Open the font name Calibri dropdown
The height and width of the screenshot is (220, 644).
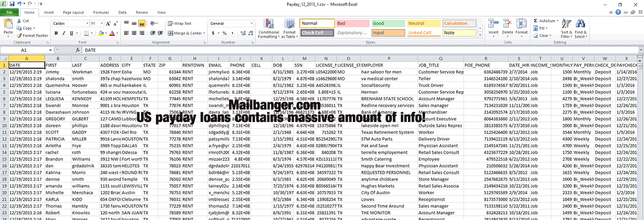(x=87, y=23)
